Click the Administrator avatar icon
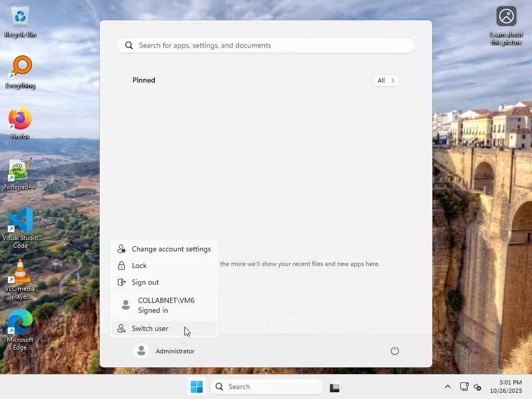Image resolution: width=532 pixels, height=399 pixels. coord(141,351)
